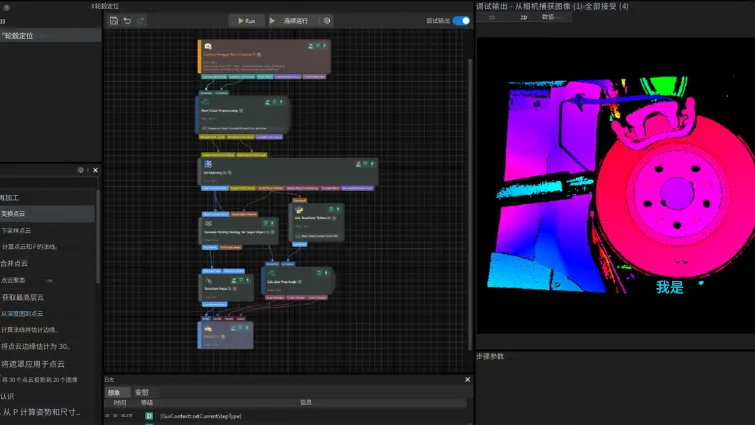Close the step library panel
Viewport: 755px width, 425px height.
[95, 170]
